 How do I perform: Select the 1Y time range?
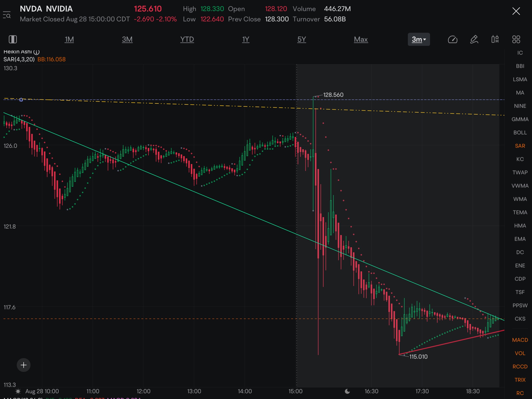246,39
